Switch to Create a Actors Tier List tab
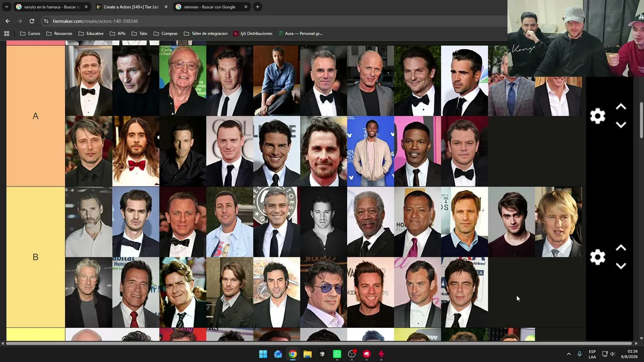Viewport: 644px width, 362px height. coord(131,7)
